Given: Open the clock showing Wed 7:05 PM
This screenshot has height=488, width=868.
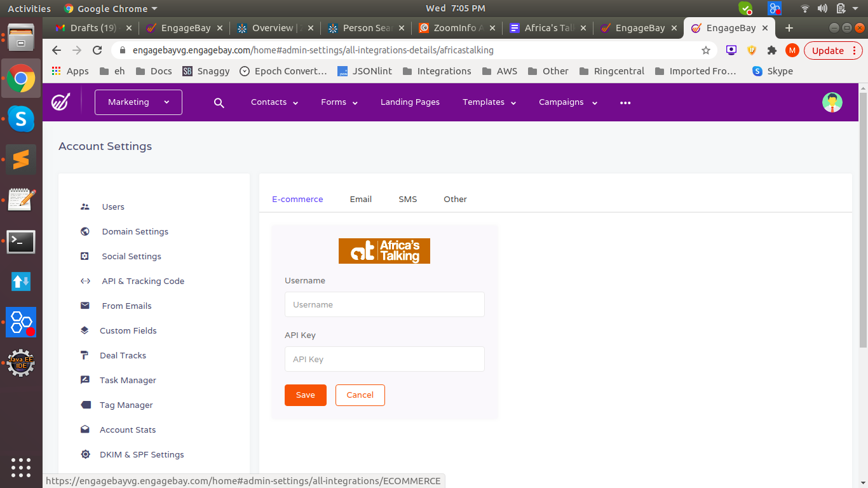Looking at the screenshot, I should pos(455,8).
